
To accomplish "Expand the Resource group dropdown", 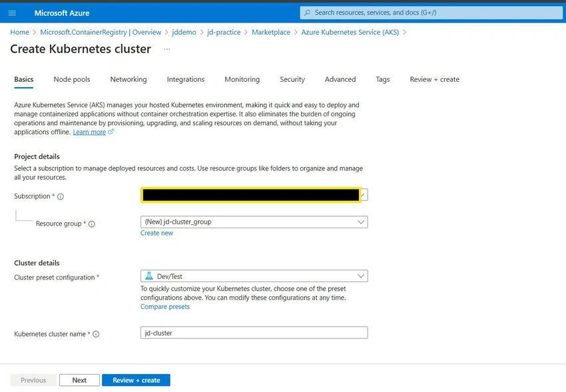I will (361, 222).
